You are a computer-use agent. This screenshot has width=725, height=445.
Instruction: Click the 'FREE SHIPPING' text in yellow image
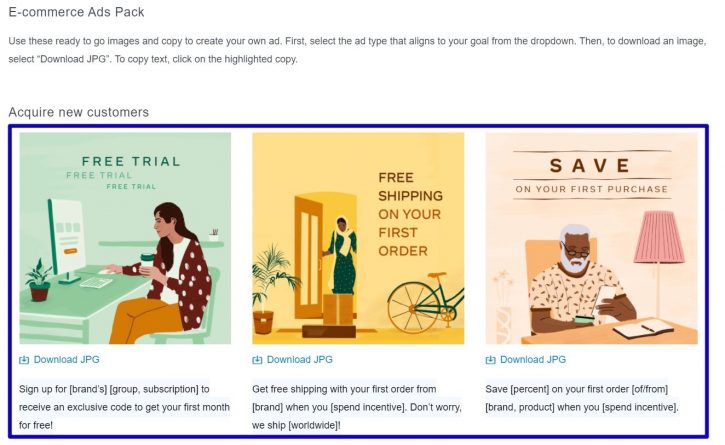(x=410, y=187)
